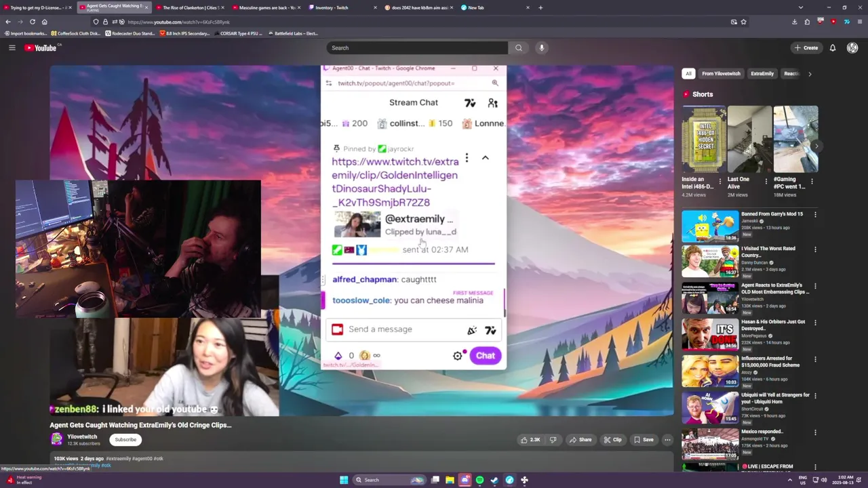
Task: Open Agent Reacts to ExtraEmily's OLD video thumbnail
Action: (x=710, y=298)
